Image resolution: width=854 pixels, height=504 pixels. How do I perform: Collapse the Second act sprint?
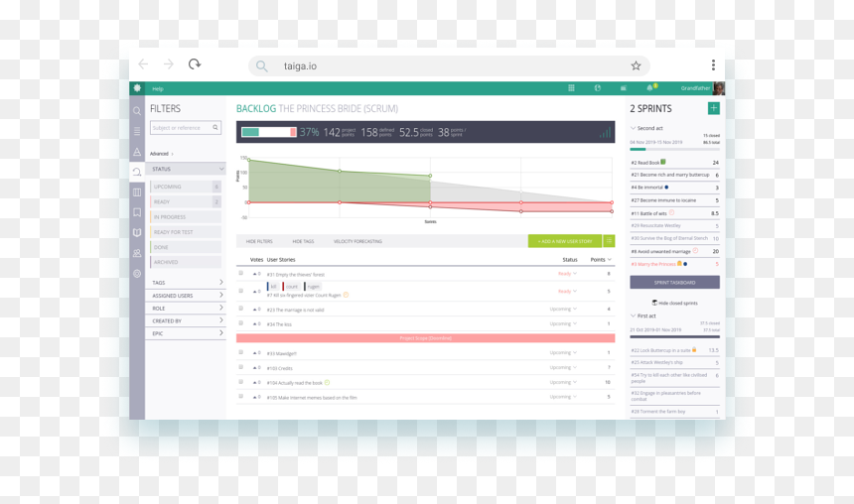tap(633, 128)
